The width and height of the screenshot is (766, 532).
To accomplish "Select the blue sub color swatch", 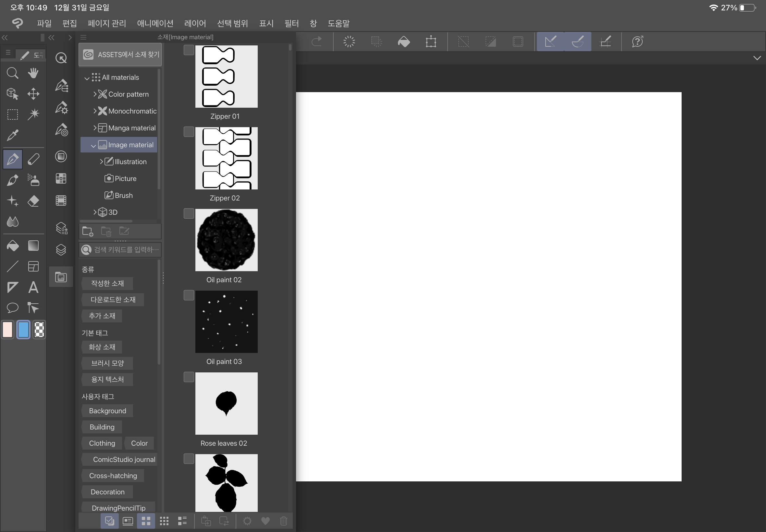I will (23, 330).
